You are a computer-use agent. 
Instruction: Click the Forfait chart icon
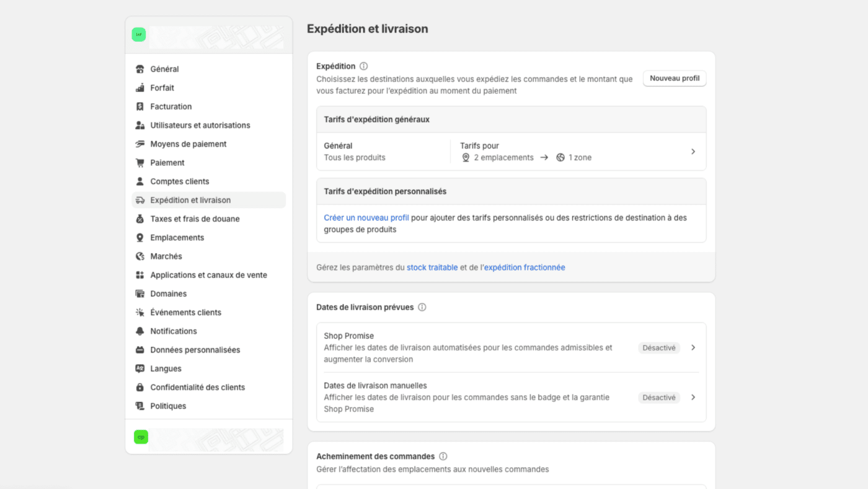(139, 87)
